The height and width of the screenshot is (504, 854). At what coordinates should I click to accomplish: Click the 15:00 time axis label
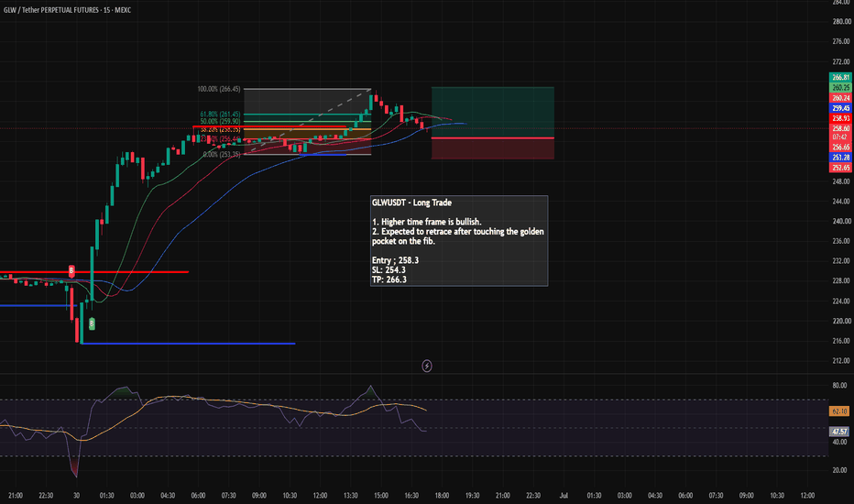coord(380,495)
